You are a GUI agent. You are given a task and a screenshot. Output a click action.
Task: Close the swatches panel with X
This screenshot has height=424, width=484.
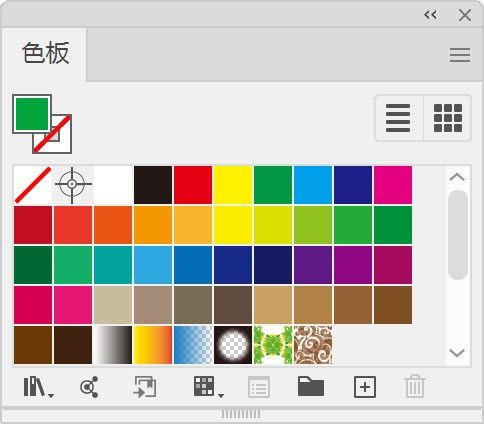(465, 15)
